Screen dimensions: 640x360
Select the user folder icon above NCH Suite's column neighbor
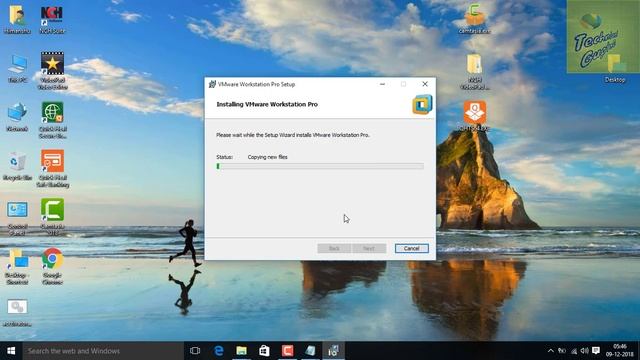(x=17, y=19)
